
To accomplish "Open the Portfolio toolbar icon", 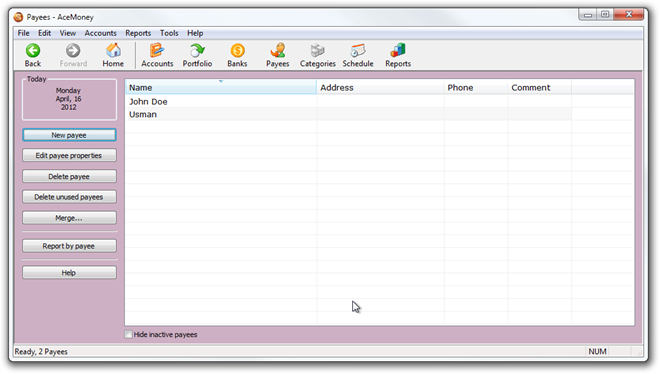I will [x=197, y=51].
